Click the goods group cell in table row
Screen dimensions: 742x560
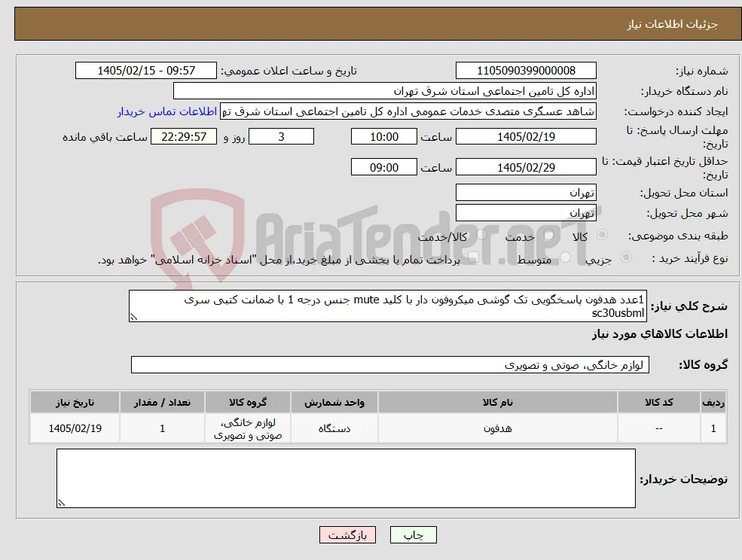click(x=248, y=428)
